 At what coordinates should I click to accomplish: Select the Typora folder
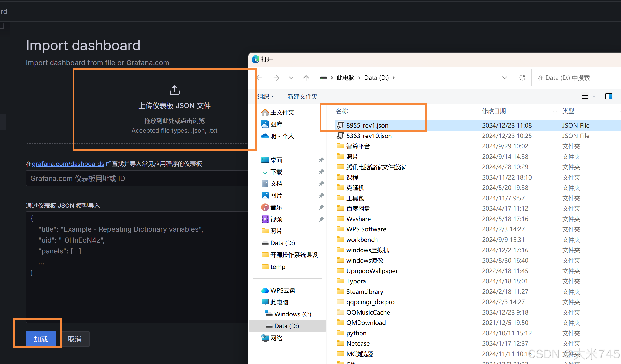point(356,281)
